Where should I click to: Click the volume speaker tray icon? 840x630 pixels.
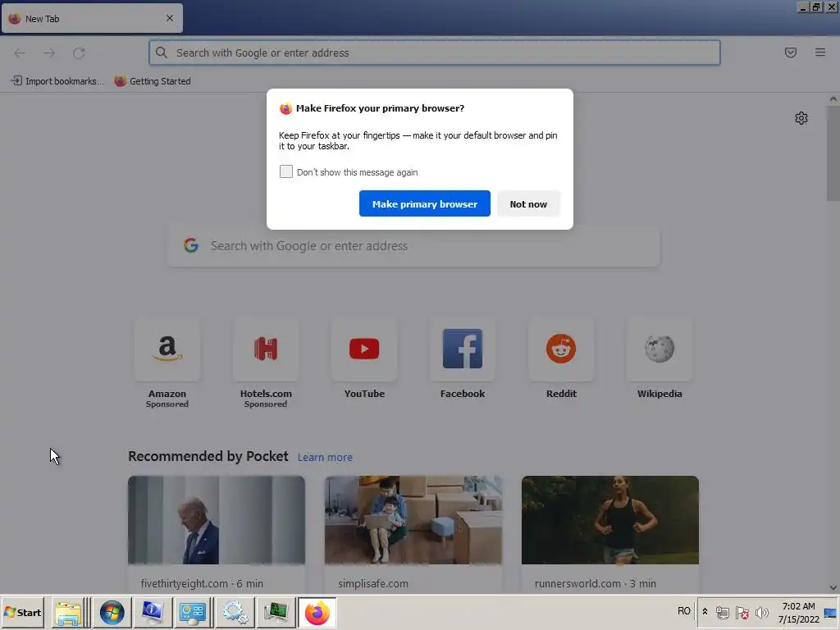pos(761,612)
